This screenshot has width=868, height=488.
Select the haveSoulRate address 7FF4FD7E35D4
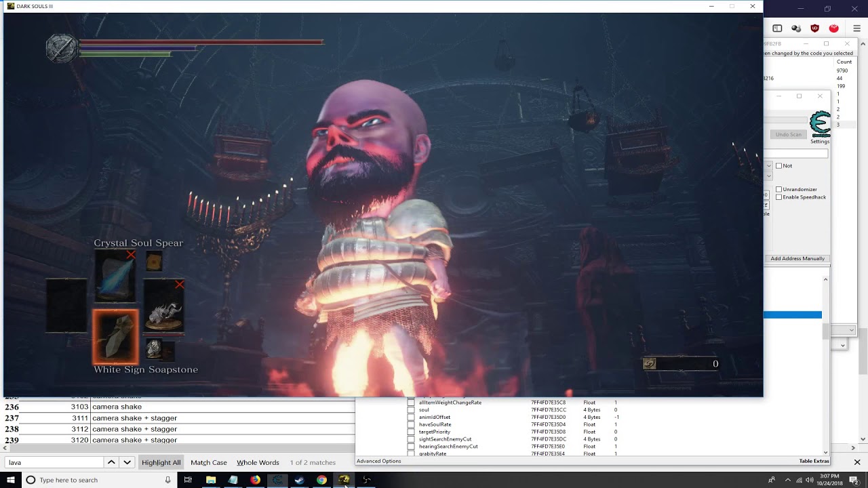point(548,424)
